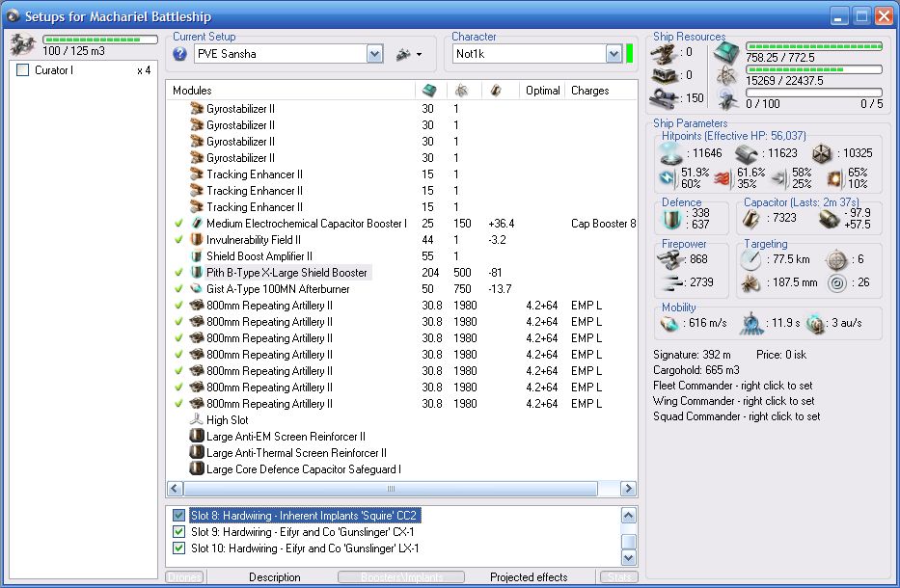Click the drone bay capacity progress bar

tap(100, 40)
